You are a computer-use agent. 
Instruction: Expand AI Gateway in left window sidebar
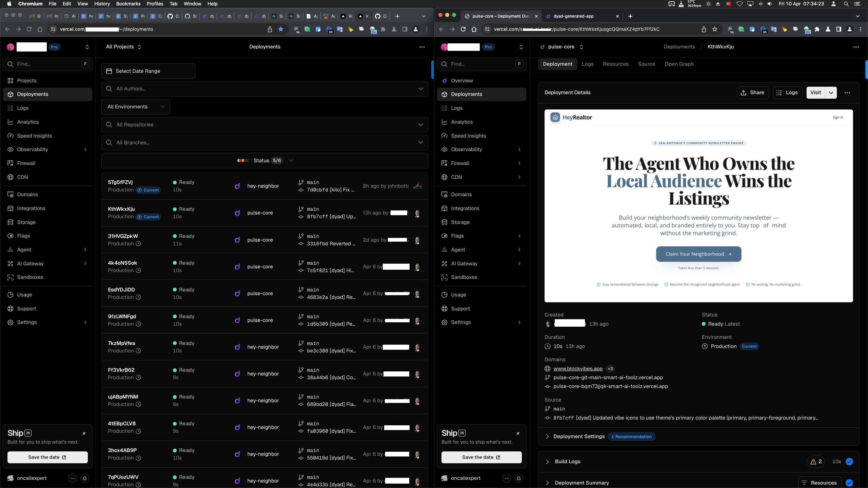(x=85, y=264)
